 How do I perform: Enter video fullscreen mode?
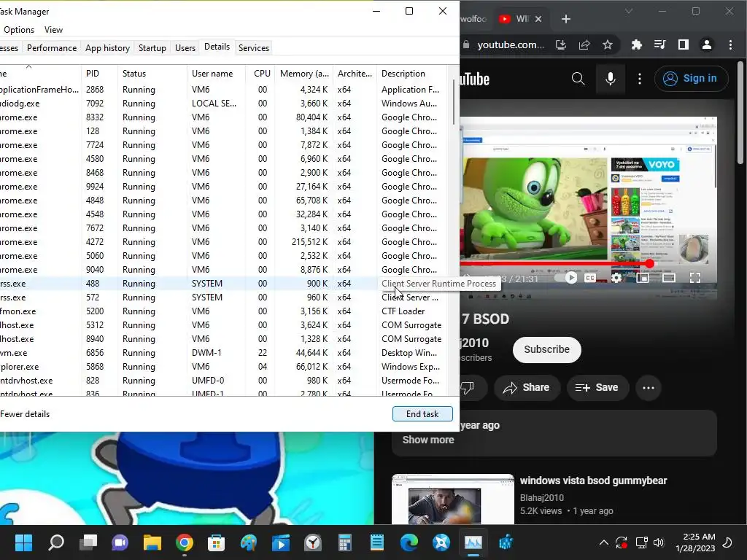pos(695,278)
